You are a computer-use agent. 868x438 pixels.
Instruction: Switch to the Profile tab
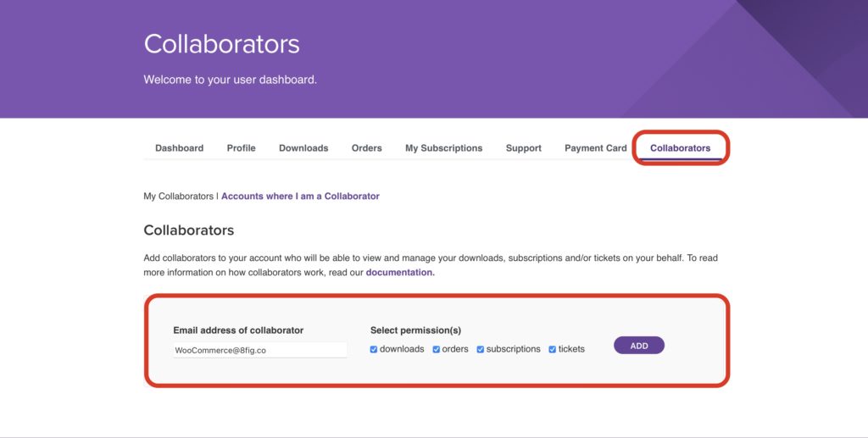pos(241,148)
